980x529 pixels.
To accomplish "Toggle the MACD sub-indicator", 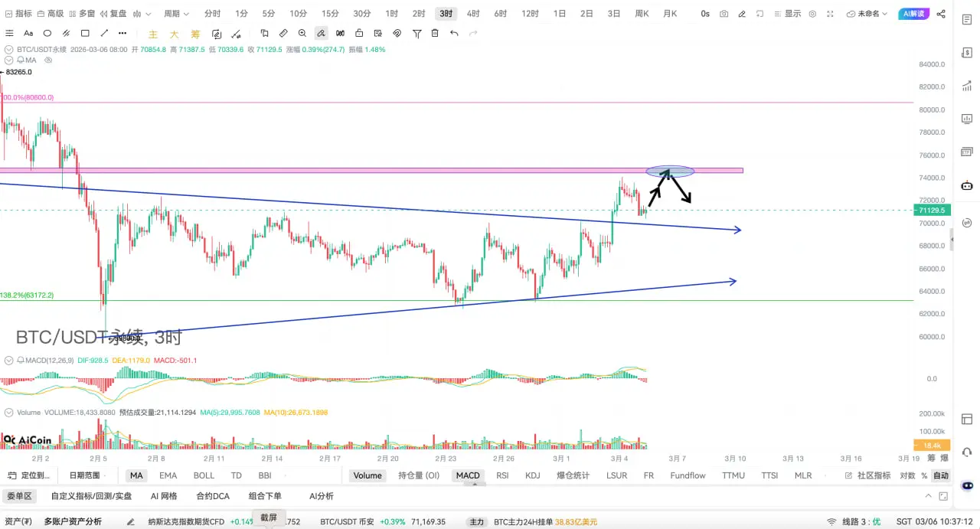I will pos(468,475).
